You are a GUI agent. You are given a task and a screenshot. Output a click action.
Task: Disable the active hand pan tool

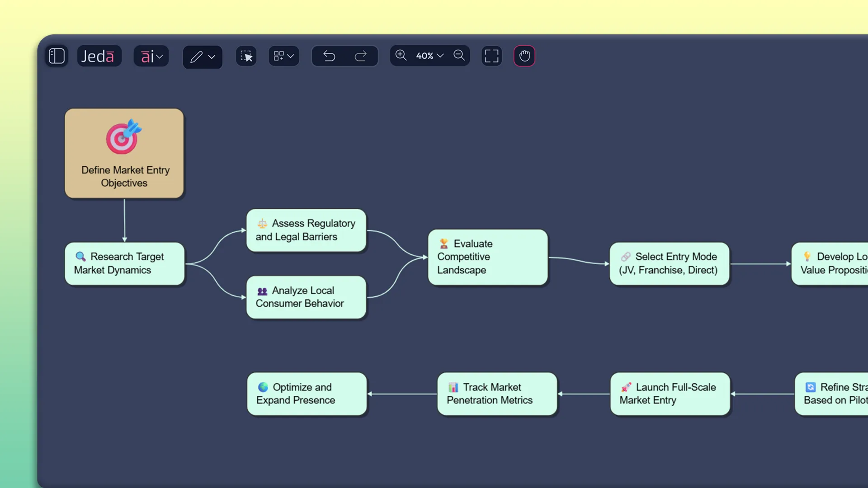524,56
